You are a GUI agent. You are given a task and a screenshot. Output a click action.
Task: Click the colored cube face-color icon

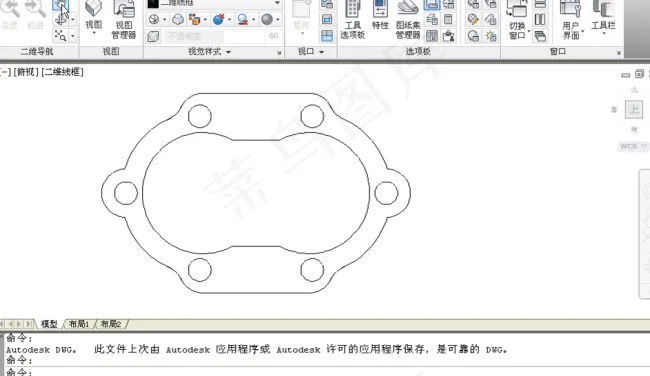194,19
